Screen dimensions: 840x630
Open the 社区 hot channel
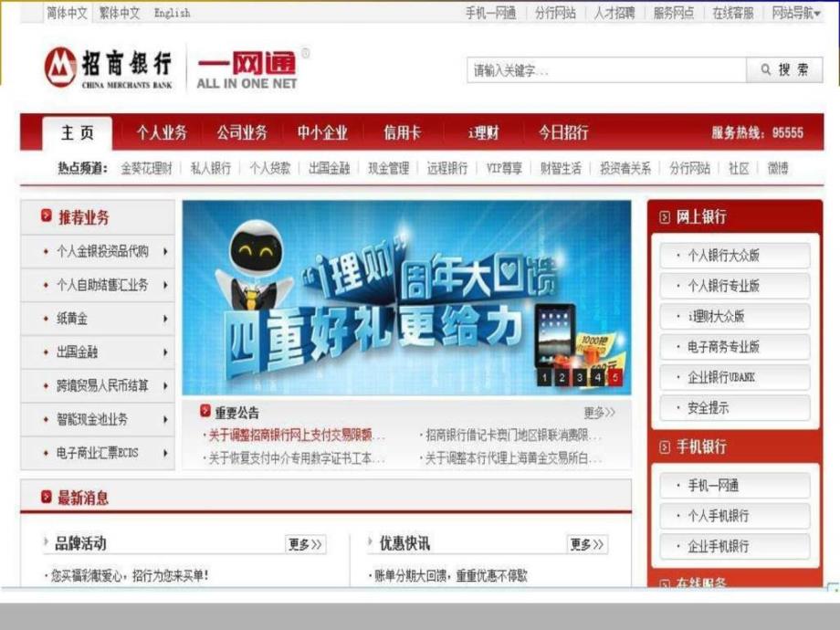tap(739, 168)
